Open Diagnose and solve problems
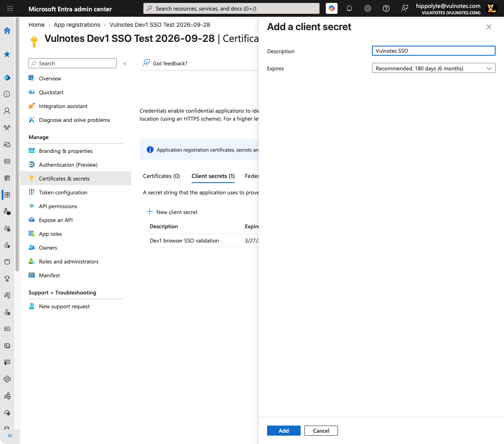This screenshot has width=504, height=444. click(x=75, y=120)
